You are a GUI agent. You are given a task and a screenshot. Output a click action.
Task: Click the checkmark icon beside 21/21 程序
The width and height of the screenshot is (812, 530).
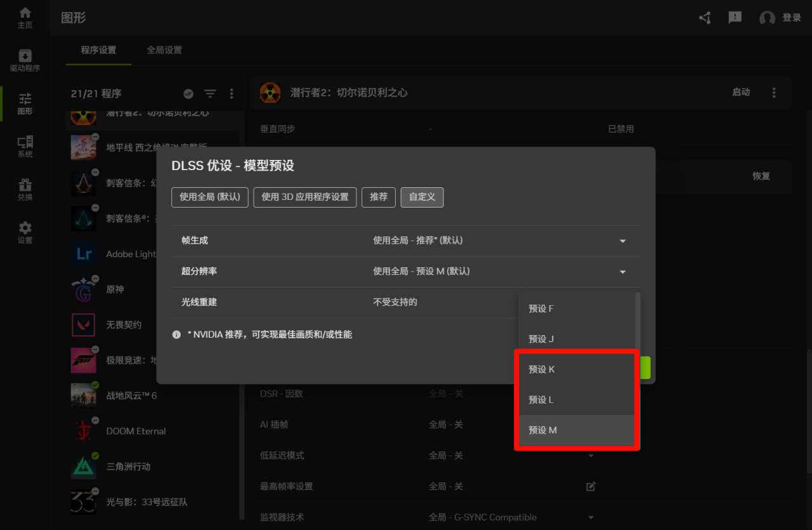(x=188, y=94)
